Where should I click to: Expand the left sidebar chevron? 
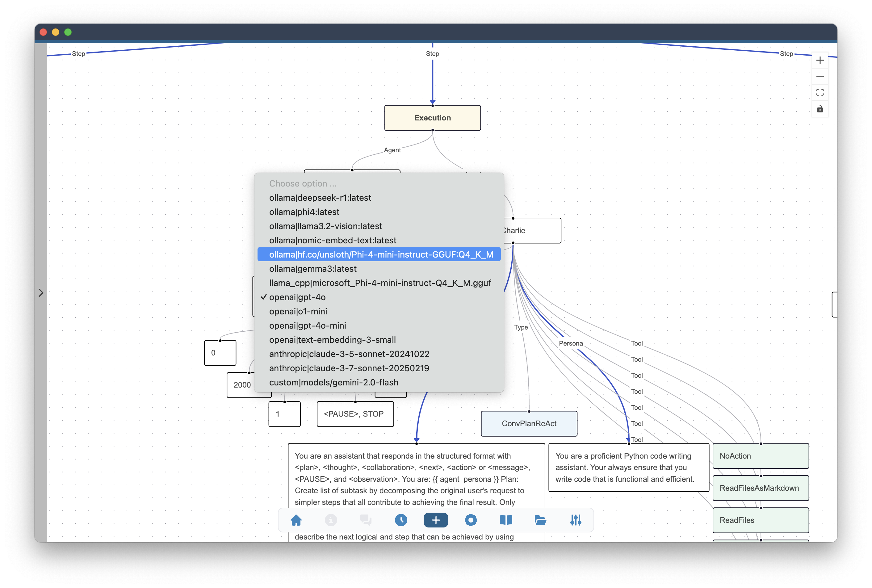click(x=41, y=292)
